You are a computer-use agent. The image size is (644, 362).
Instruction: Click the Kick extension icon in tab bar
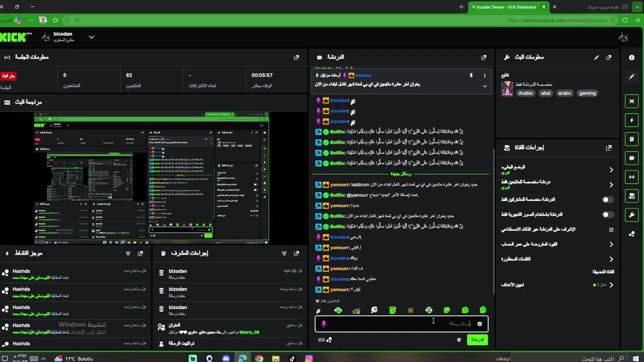(x=544, y=7)
